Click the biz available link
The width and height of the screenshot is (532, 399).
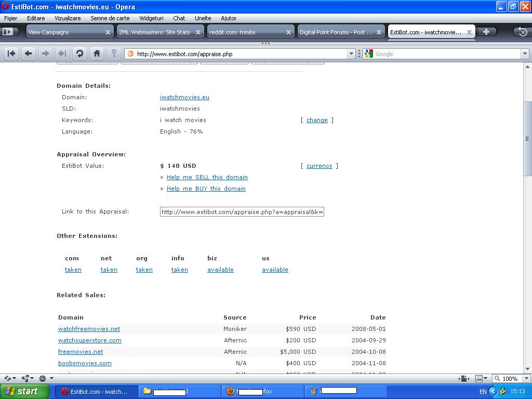[220, 270]
